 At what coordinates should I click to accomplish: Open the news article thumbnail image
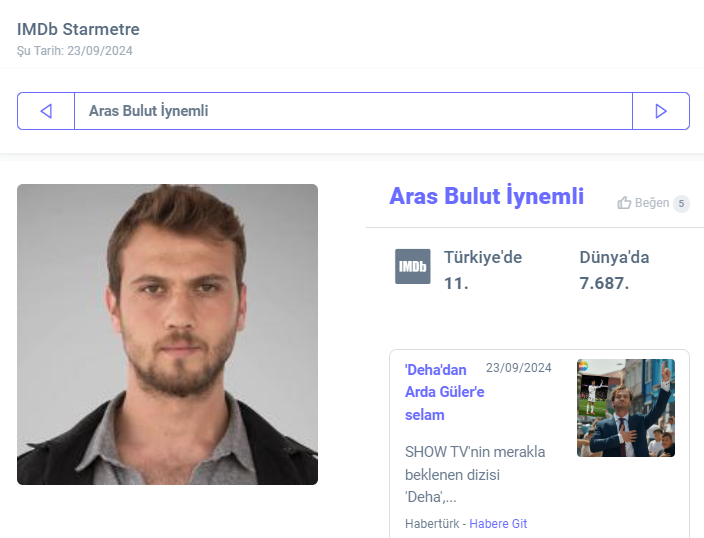click(626, 408)
